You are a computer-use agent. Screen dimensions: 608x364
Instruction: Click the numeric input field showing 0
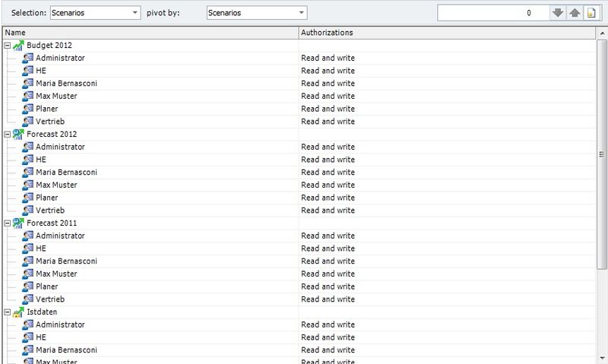[493, 13]
